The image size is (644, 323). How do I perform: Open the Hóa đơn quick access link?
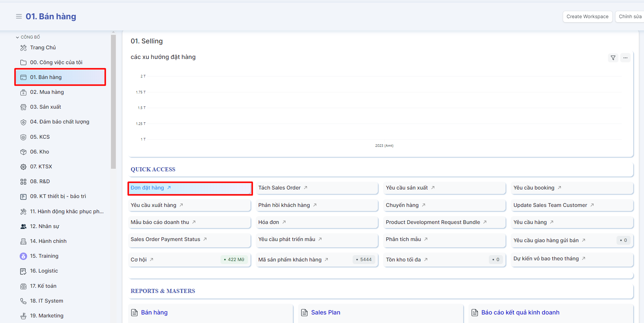tap(269, 222)
